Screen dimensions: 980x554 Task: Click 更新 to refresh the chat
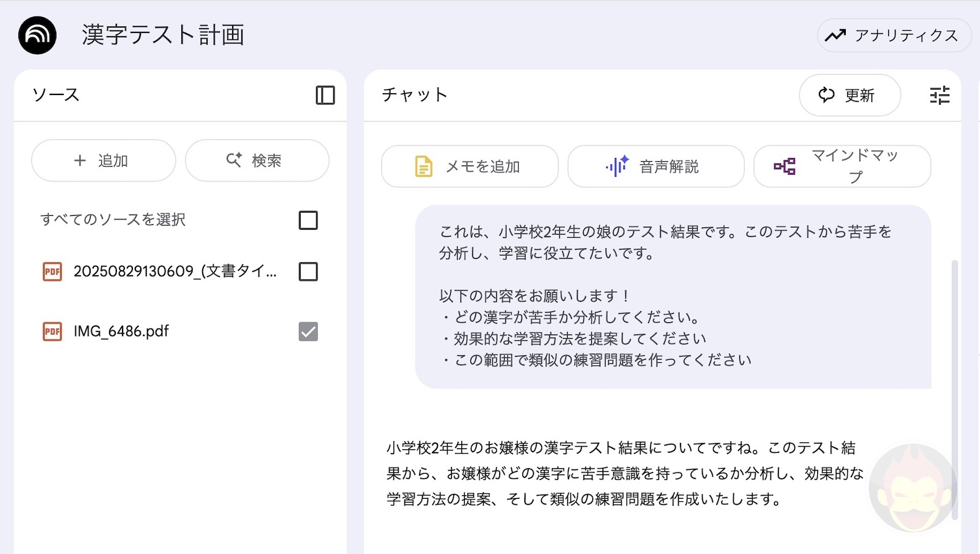click(x=850, y=95)
